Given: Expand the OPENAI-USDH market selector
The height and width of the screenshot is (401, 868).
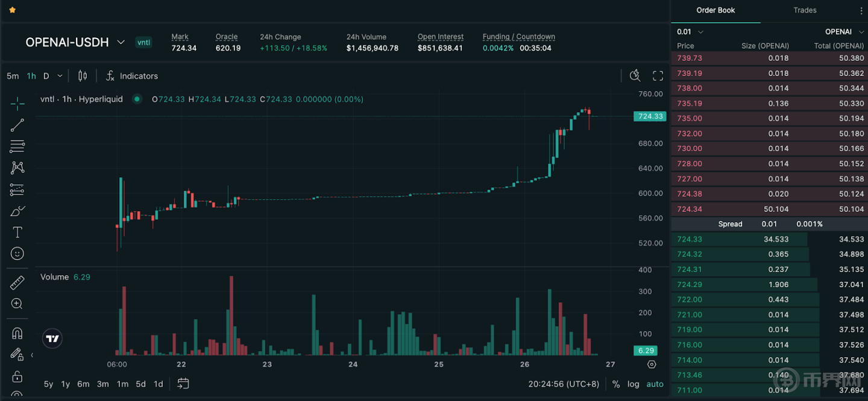Looking at the screenshot, I should [121, 42].
